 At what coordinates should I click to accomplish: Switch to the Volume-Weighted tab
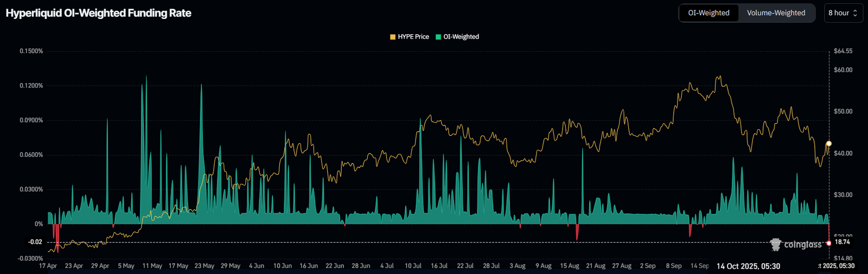tap(776, 13)
